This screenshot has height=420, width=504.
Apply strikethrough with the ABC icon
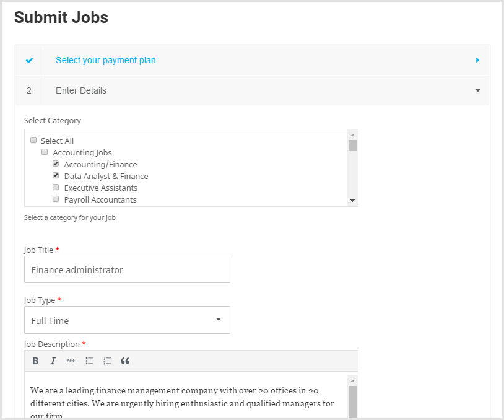coord(71,361)
